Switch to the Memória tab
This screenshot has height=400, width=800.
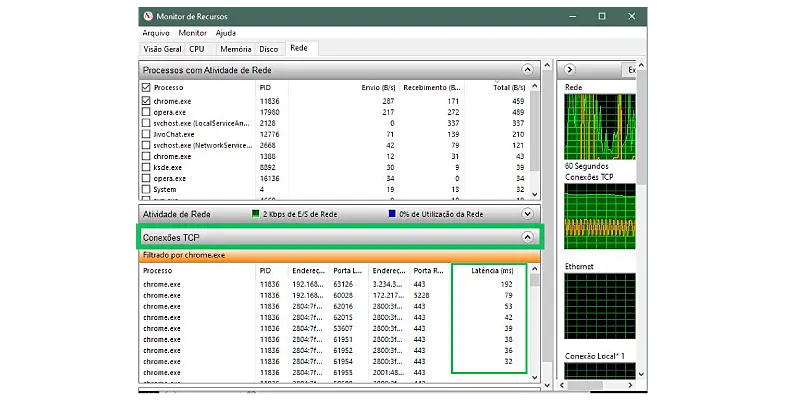click(236, 49)
